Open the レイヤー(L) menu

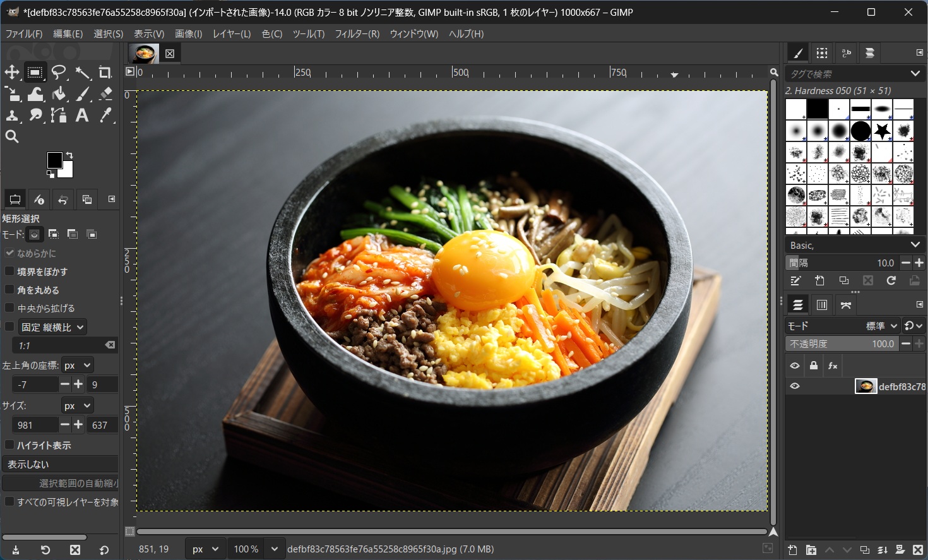click(232, 34)
